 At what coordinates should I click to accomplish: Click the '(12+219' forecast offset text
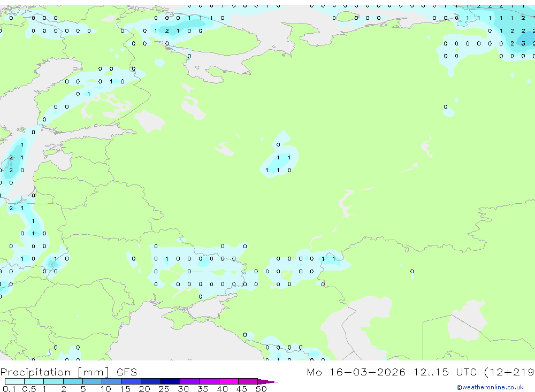pos(509,372)
